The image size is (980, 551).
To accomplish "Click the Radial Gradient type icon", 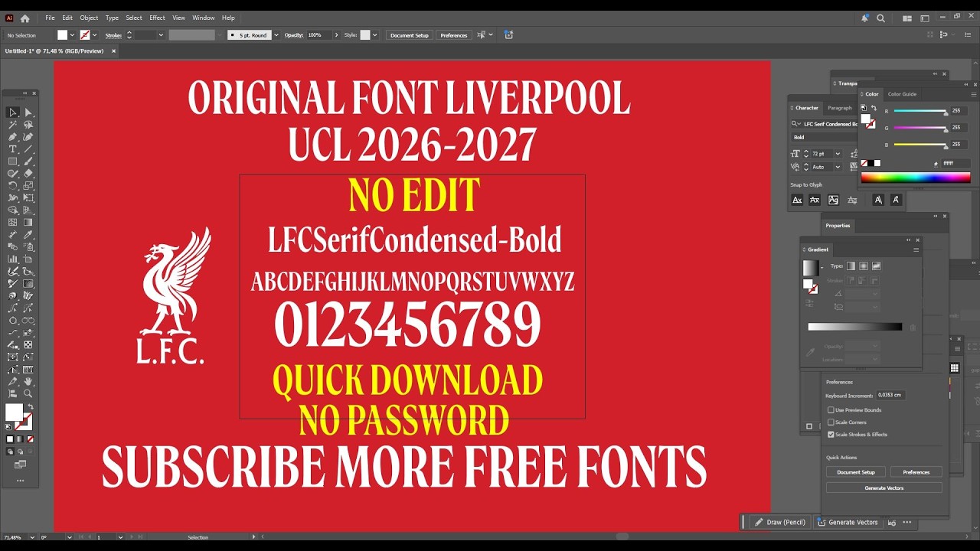I will pyautogui.click(x=864, y=266).
